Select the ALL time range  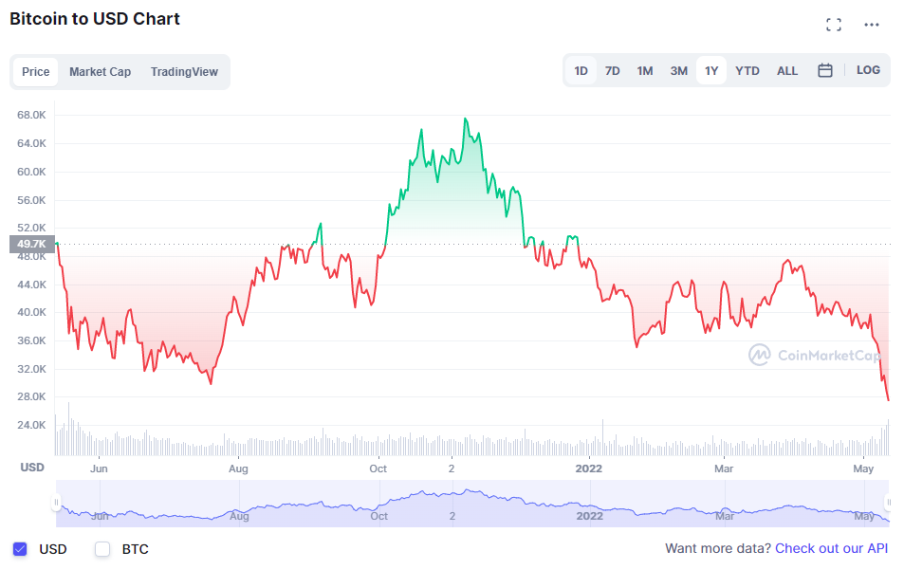pyautogui.click(x=786, y=69)
